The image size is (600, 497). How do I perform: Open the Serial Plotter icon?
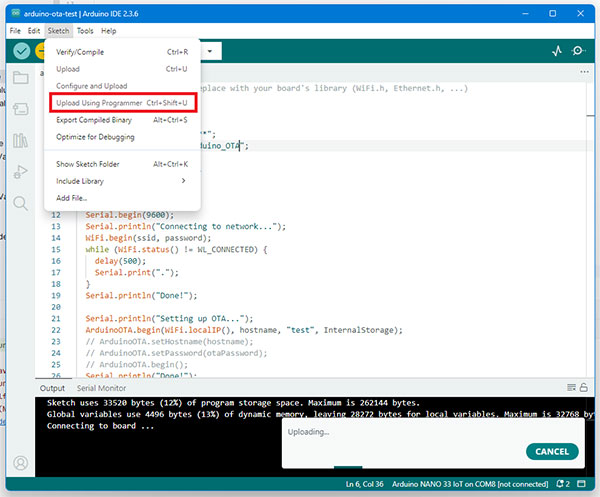click(557, 51)
